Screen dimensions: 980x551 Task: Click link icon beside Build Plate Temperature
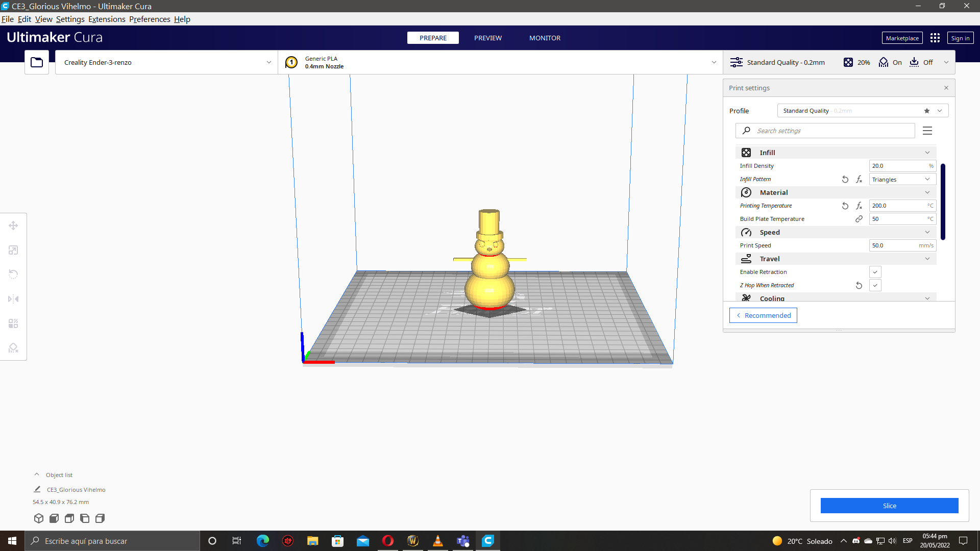(x=859, y=219)
